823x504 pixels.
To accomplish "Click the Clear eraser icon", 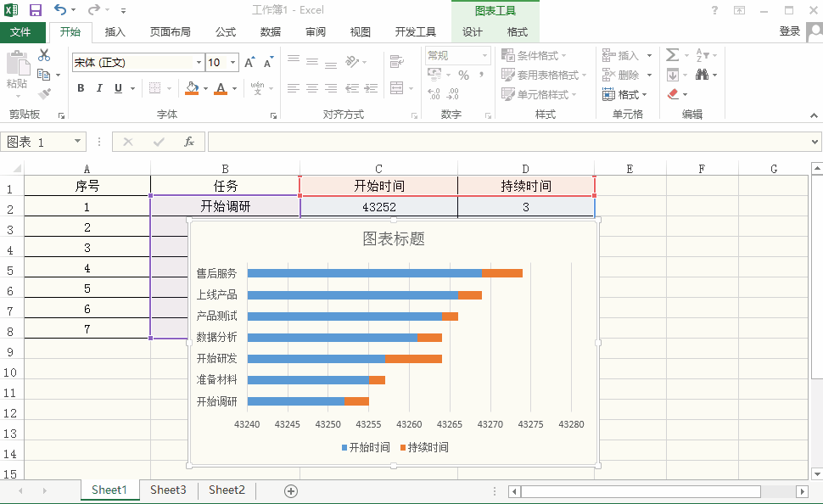I will pos(673,94).
